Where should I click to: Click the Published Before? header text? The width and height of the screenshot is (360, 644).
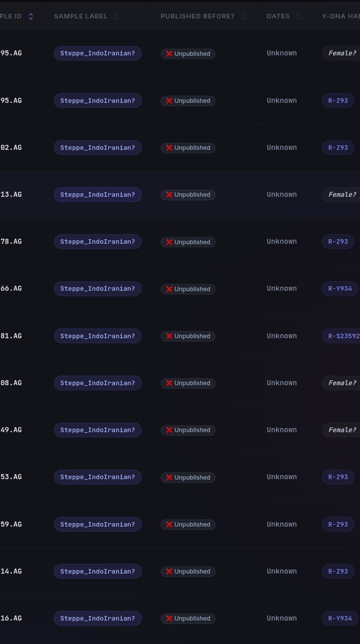197,16
